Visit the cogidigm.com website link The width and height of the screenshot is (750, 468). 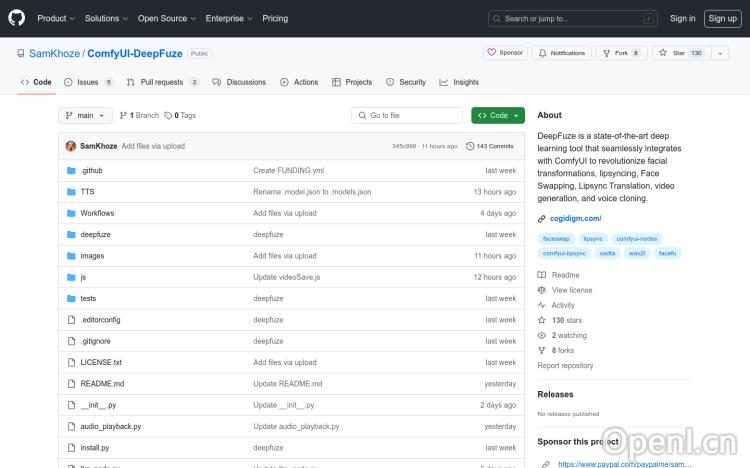pos(575,218)
